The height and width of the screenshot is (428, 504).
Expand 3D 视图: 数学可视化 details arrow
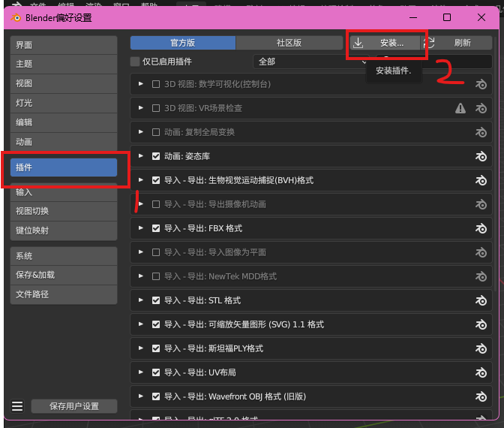pos(141,83)
